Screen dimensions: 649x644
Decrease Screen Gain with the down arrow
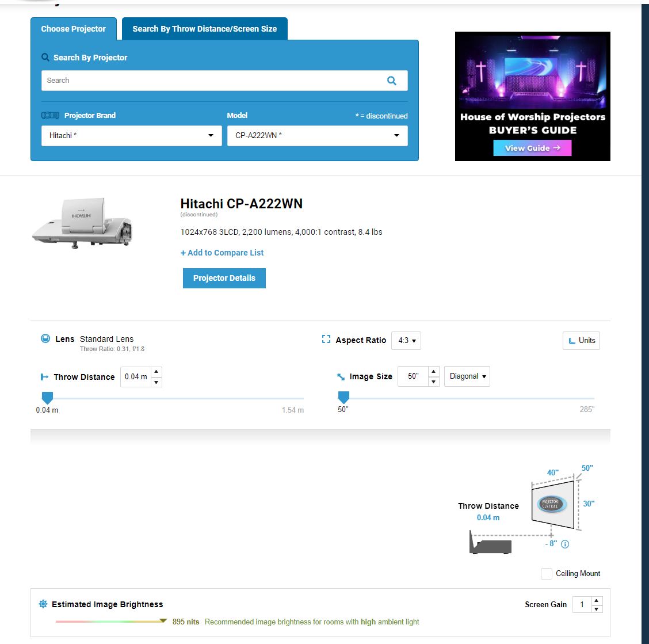pos(597,609)
